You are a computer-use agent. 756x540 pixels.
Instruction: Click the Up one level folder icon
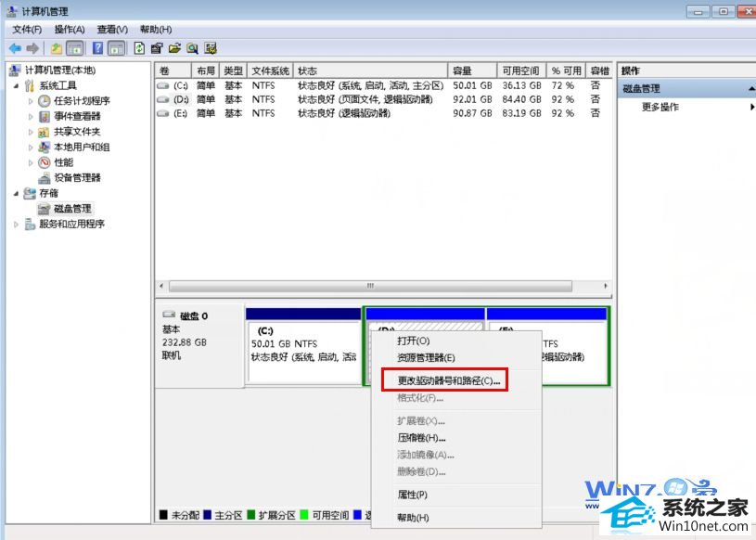57,48
